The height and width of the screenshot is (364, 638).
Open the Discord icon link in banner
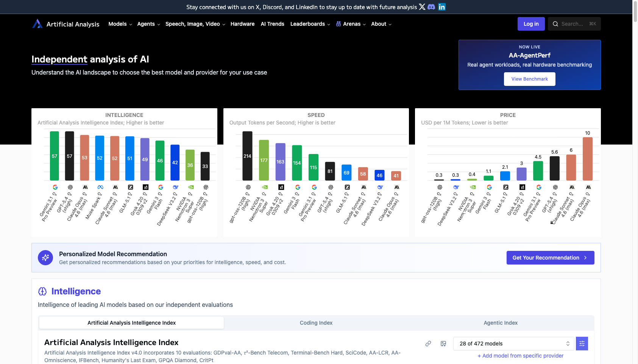pos(431,7)
